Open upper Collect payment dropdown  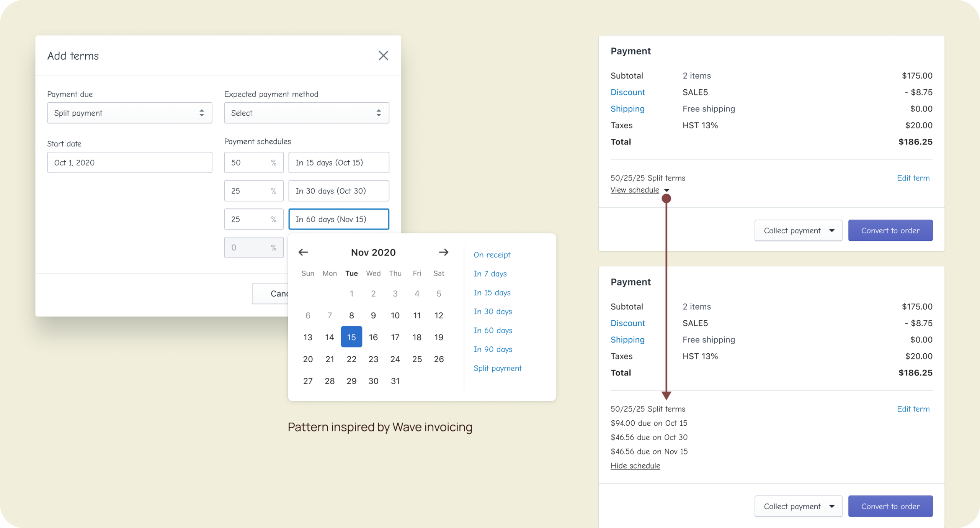798,231
